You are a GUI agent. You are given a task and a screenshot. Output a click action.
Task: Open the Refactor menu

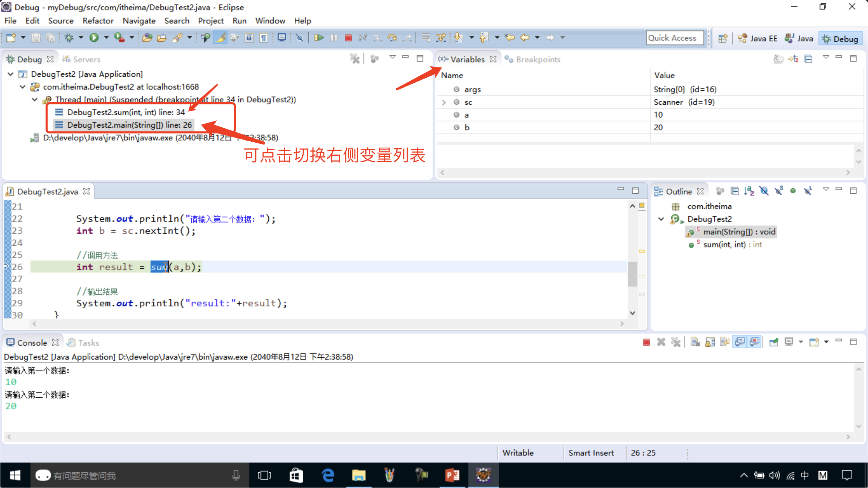[x=98, y=21]
